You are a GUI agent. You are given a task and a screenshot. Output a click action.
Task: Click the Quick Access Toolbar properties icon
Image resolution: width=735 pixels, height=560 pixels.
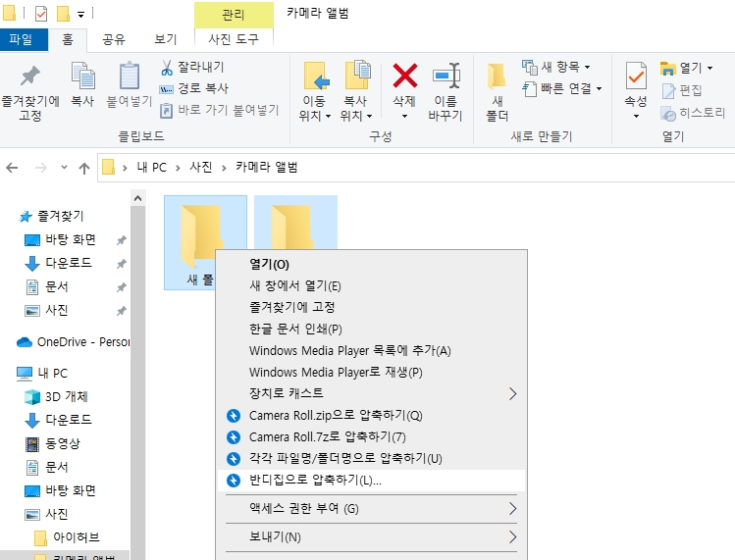(41, 14)
